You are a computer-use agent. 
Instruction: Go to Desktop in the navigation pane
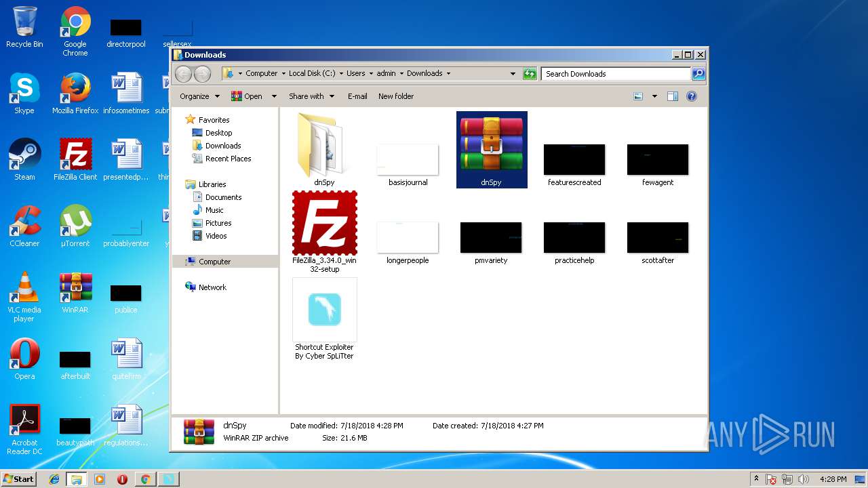tap(218, 133)
